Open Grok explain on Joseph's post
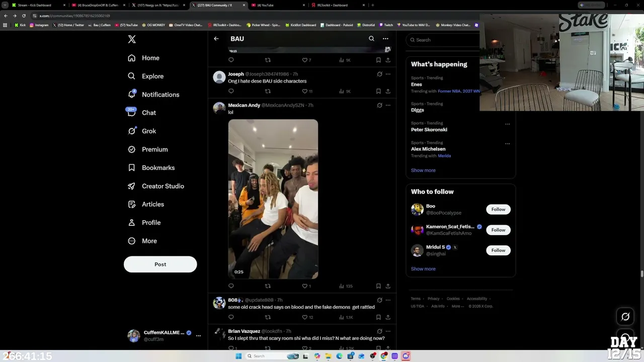This screenshot has height=362, width=644. tap(379, 74)
